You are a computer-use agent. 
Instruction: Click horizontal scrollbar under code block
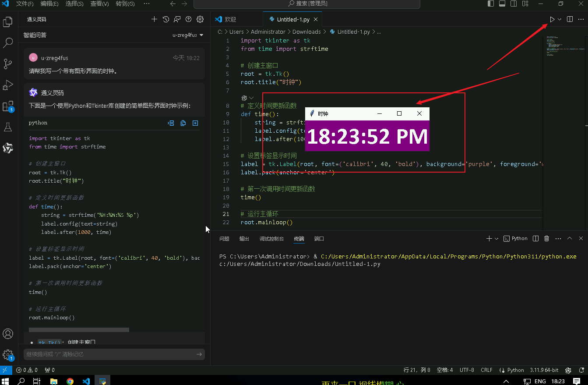click(x=79, y=329)
